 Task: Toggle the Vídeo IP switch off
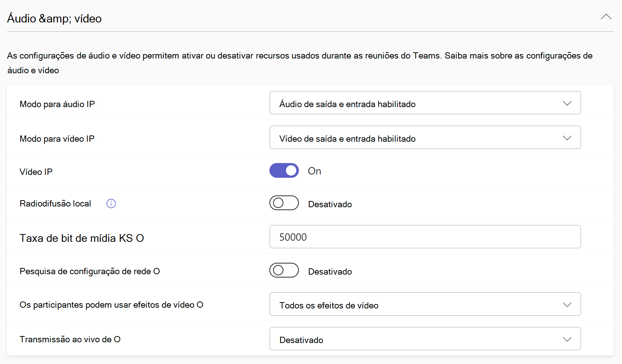284,170
